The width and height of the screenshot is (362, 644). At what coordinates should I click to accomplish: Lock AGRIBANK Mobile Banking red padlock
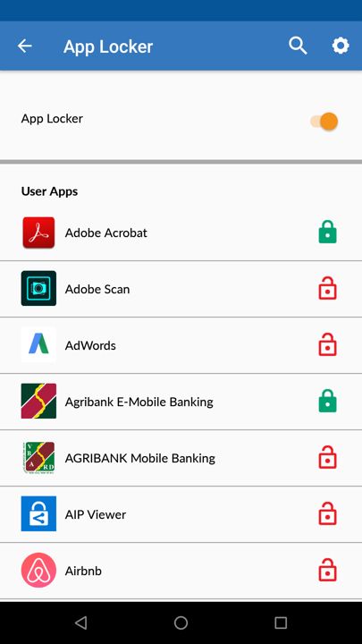tap(327, 458)
